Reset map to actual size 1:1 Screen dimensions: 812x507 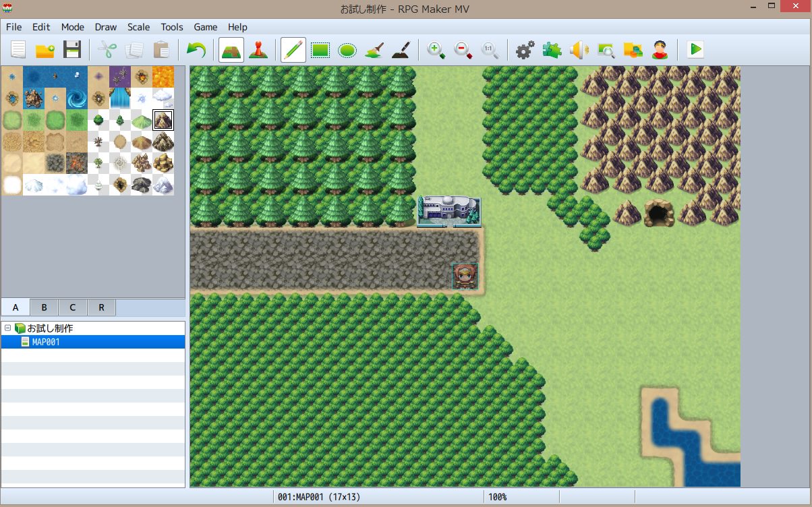click(490, 50)
